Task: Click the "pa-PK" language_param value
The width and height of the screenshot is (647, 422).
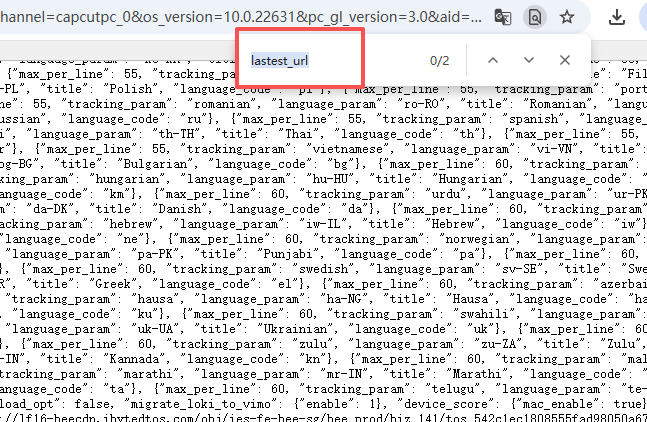Action: coord(156,254)
